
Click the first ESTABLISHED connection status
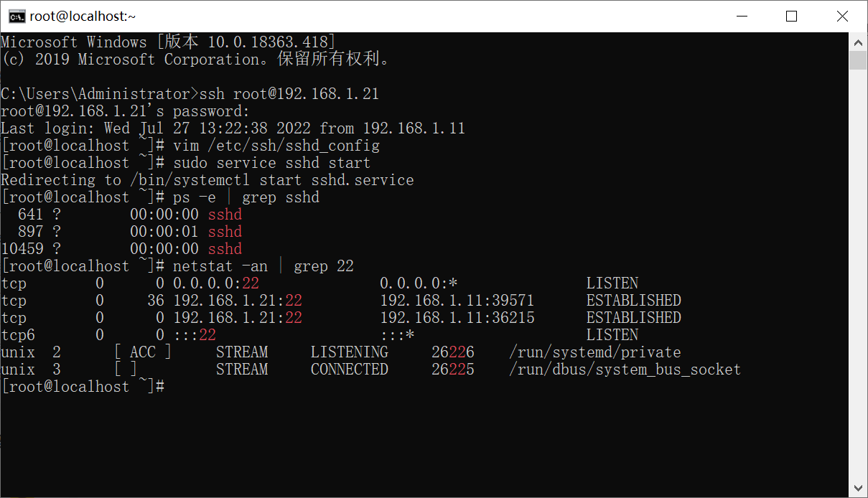(x=633, y=301)
